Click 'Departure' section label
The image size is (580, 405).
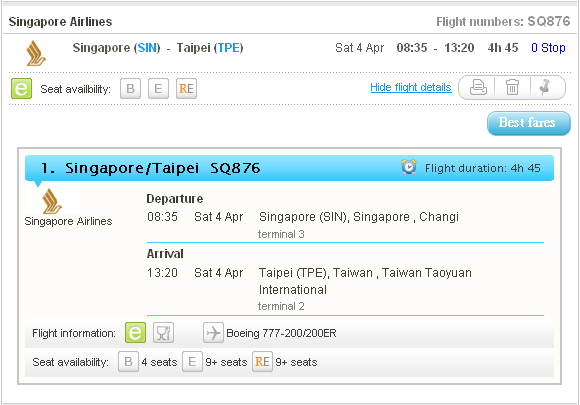[175, 199]
